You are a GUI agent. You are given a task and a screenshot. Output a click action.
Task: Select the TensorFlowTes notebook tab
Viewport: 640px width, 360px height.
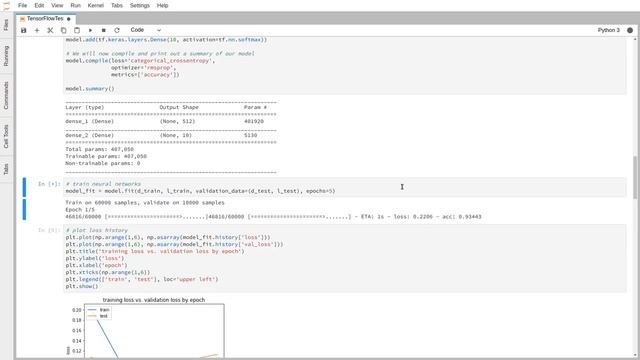[x=45, y=19]
